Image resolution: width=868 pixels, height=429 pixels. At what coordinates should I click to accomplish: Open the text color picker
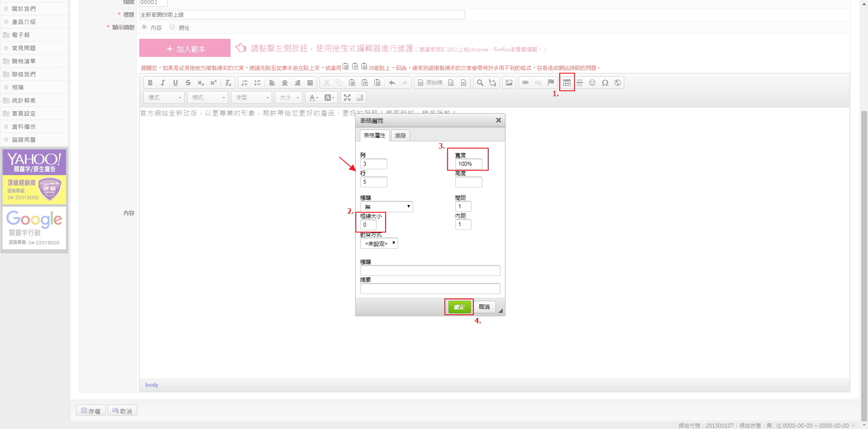pos(314,98)
